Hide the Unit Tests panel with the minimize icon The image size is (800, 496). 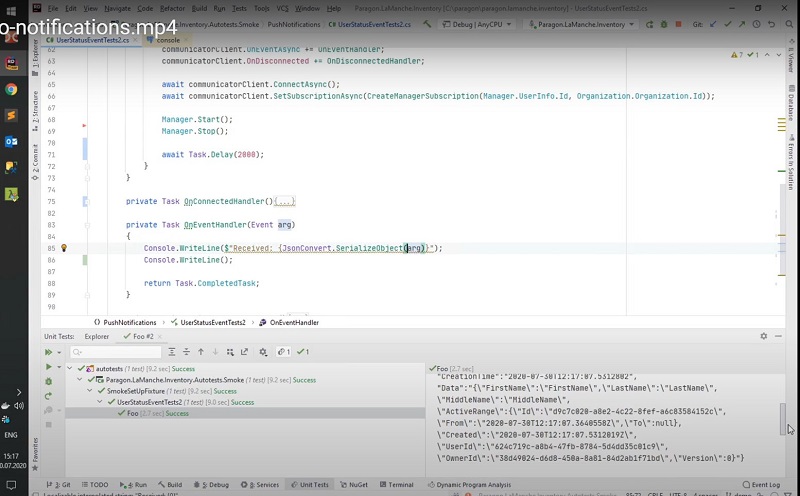tap(779, 337)
